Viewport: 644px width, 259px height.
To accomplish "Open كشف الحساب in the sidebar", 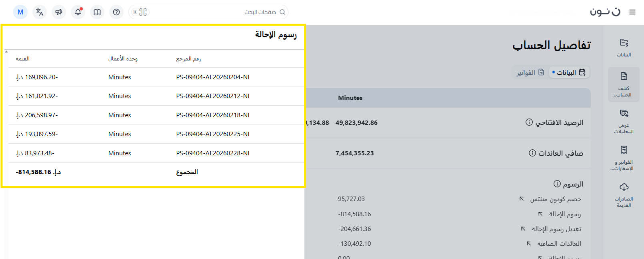I will point(624,84).
